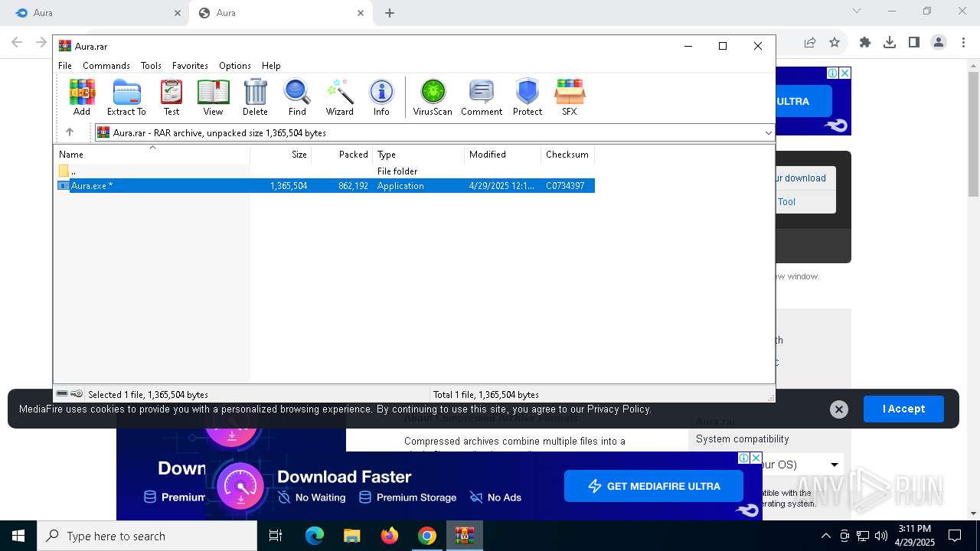Viewport: 980px width, 551px height.
Task: Open the Tools menu
Action: coord(151,66)
